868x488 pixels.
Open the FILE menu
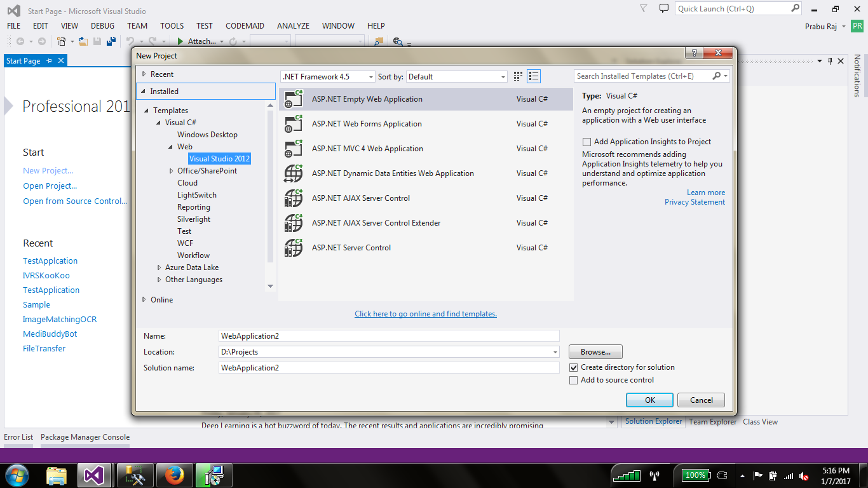pyautogui.click(x=14, y=26)
